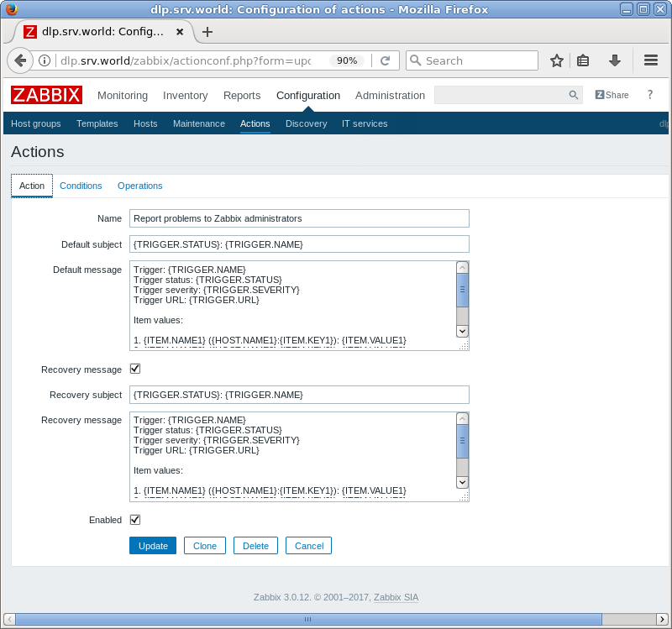
Task: Click the Default message scrollbar thumb
Action: (x=463, y=290)
